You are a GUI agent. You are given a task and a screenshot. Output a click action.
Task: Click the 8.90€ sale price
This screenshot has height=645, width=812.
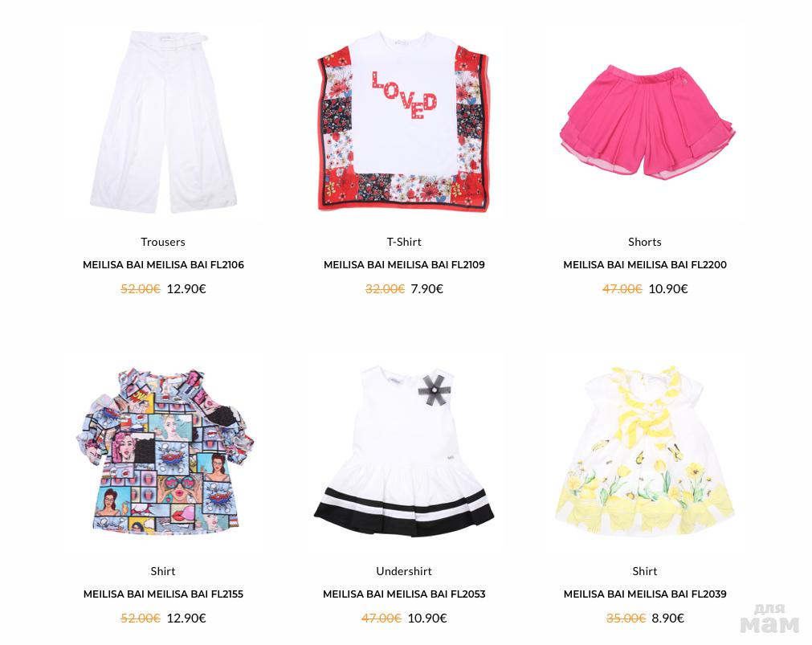668,618
